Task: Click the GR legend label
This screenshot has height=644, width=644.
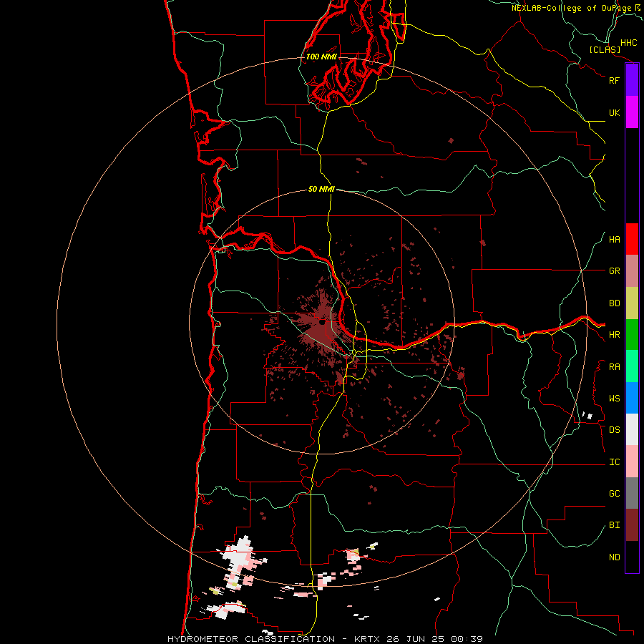Action: [614, 271]
